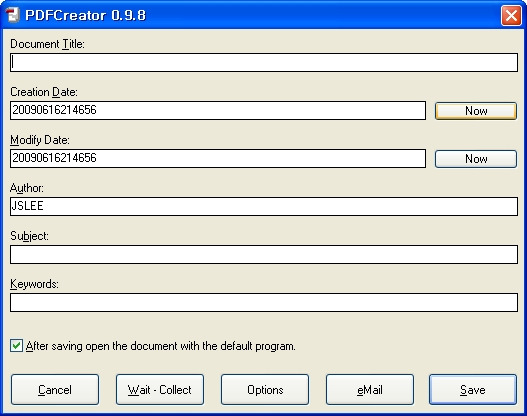This screenshot has width=527, height=416.
Task: Click the Creation Date label
Action: pos(44,92)
